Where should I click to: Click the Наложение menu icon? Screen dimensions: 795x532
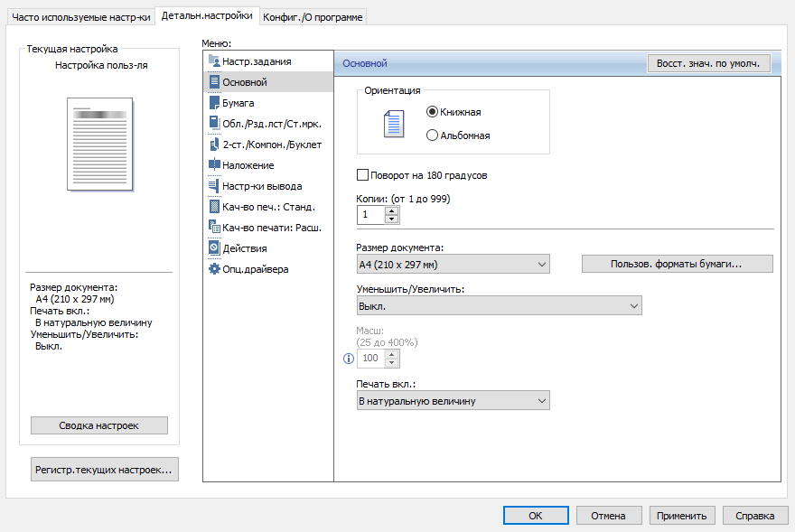pos(214,165)
